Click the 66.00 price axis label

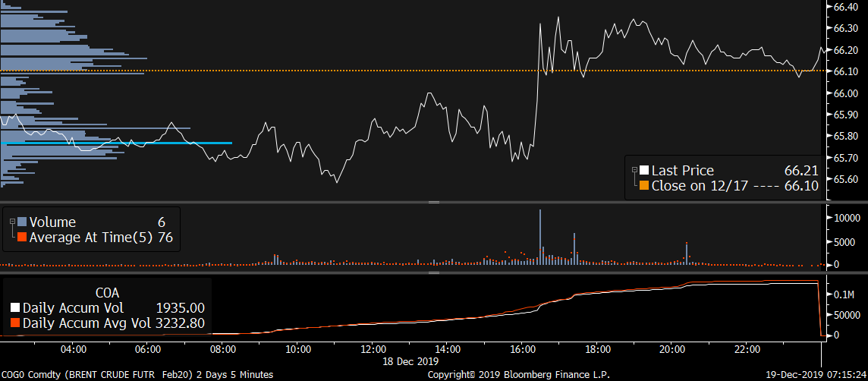(845, 93)
